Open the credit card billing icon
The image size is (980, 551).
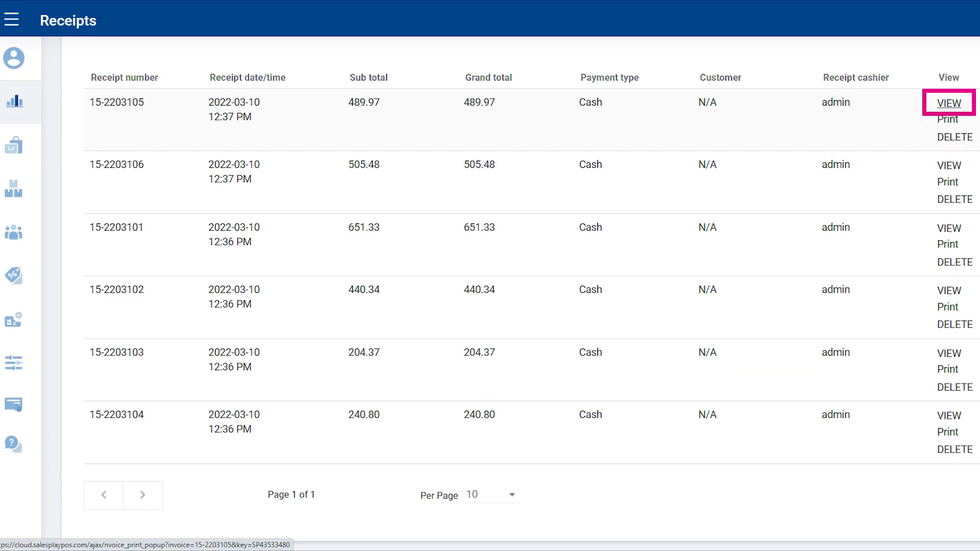(x=14, y=405)
